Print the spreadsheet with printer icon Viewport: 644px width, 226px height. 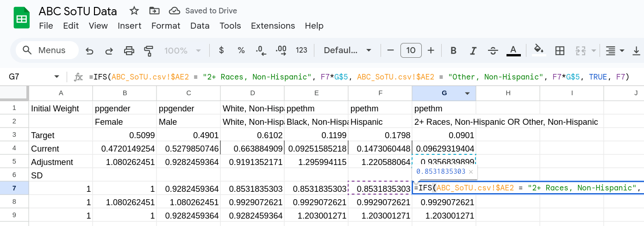pos(129,50)
